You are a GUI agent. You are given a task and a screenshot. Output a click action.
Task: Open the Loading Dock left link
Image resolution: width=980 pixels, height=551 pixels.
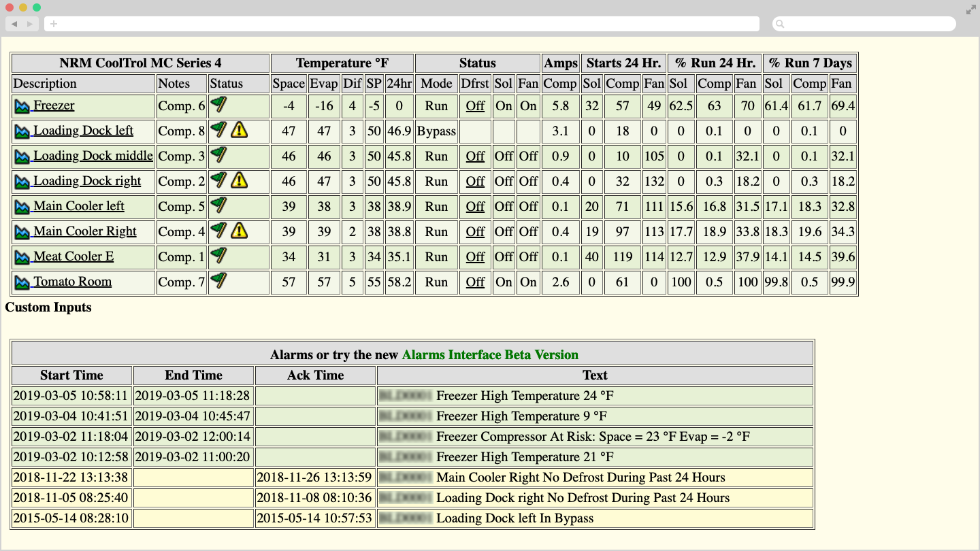point(83,131)
